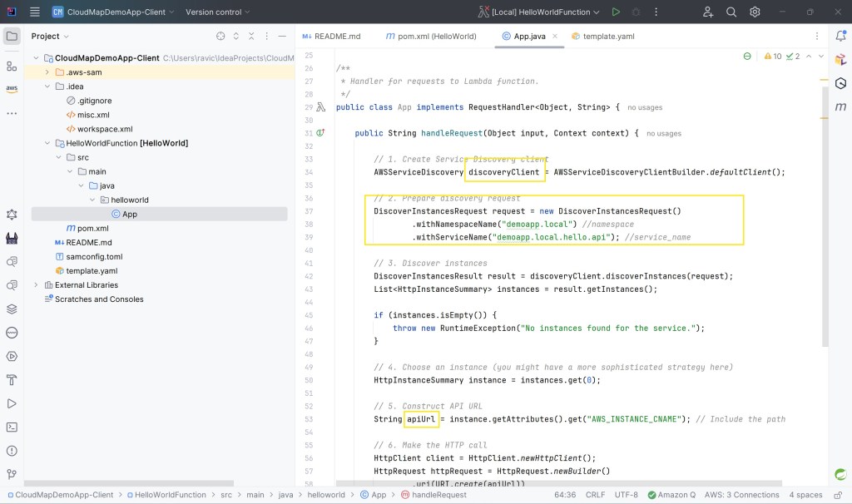852x504 pixels.
Task: Expand the External Libraries node
Action: pos(36,285)
